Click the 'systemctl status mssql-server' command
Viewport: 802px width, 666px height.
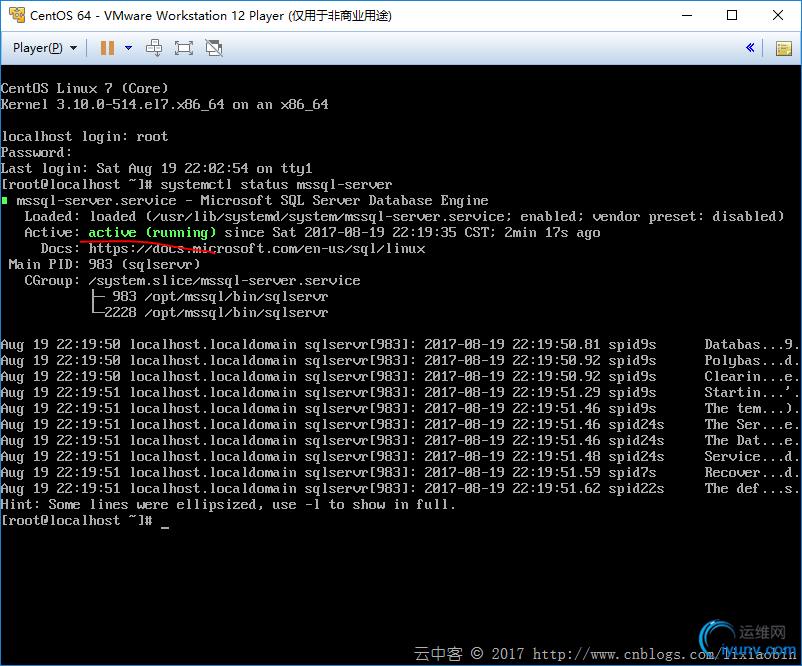[276, 185]
